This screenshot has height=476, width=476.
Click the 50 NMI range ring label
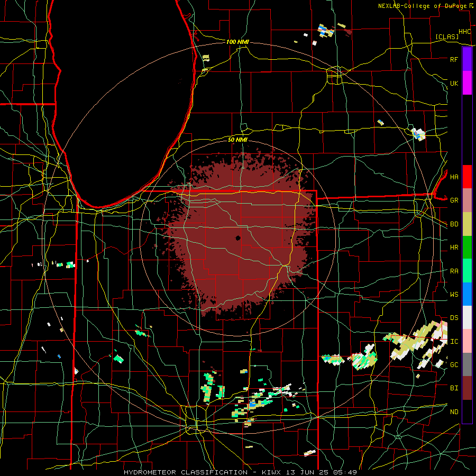pos(237,140)
